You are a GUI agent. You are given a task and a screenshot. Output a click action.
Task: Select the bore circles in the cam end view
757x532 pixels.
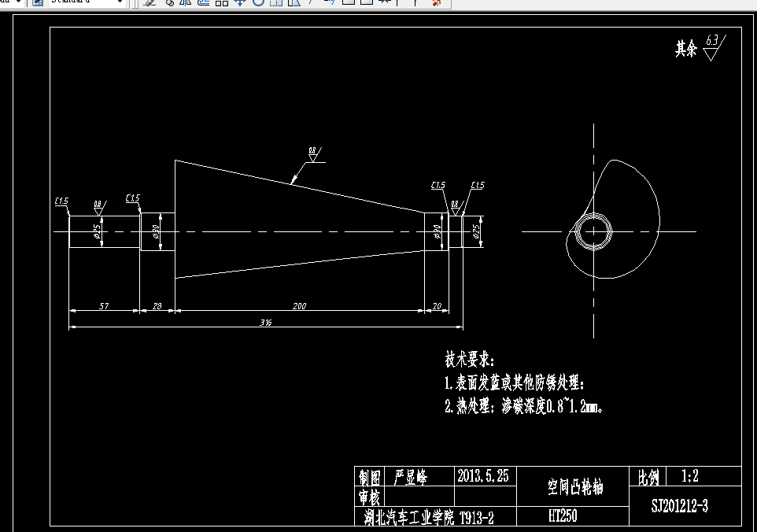click(x=593, y=231)
